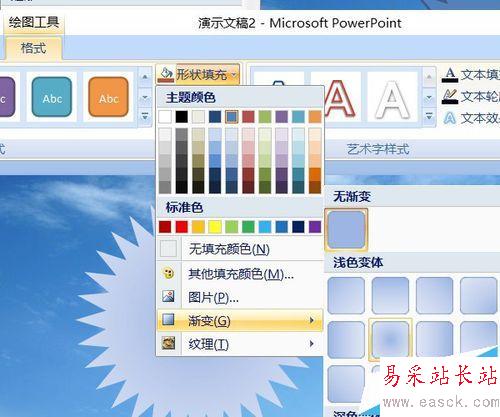
Task: Select 无填充颜色(N) menu entry
Action: pos(240,249)
